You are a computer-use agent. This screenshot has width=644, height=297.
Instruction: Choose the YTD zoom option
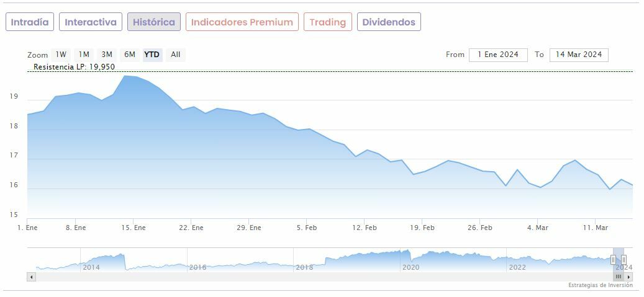point(152,55)
